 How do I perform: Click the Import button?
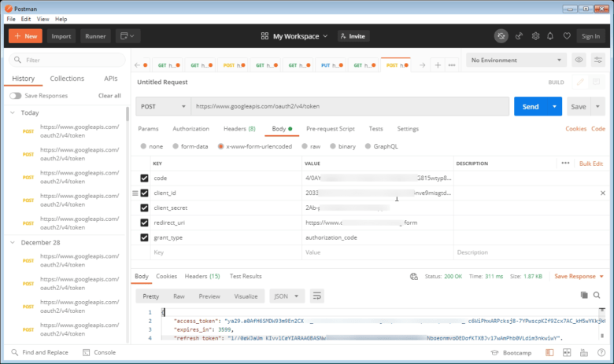61,36
